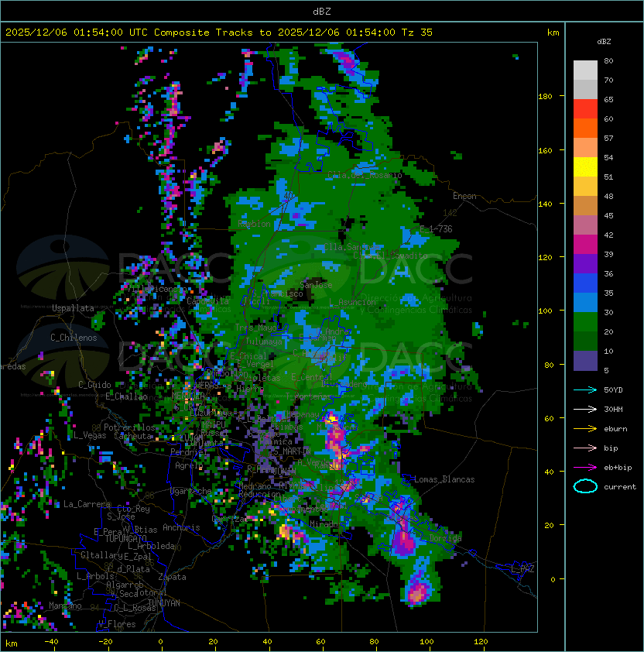Click the 'km' label at bottom left
This screenshot has height=652, width=644.
coord(12,643)
